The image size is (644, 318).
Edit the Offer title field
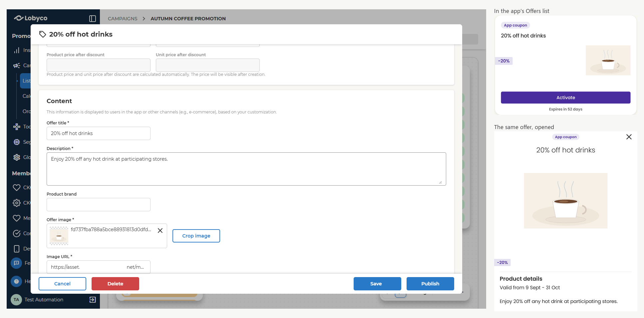[99, 133]
